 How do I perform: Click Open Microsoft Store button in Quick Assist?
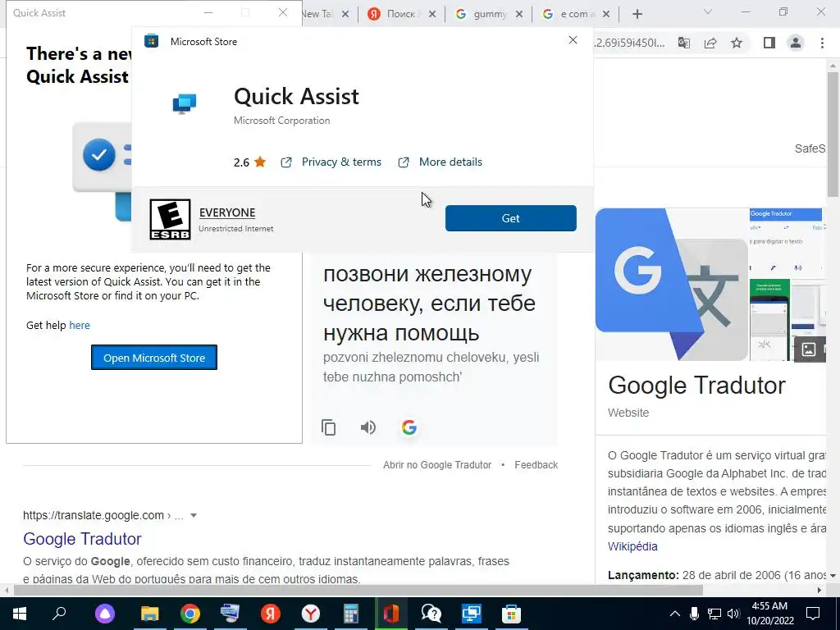tap(154, 358)
